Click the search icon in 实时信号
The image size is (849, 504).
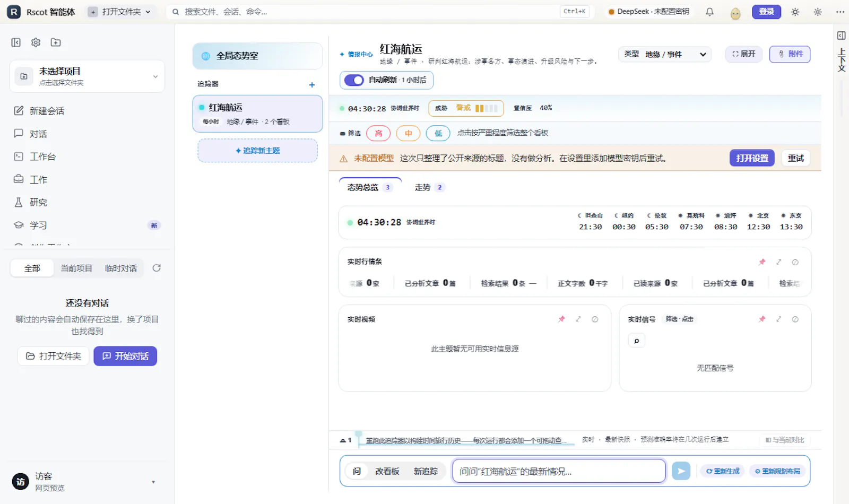[637, 341]
